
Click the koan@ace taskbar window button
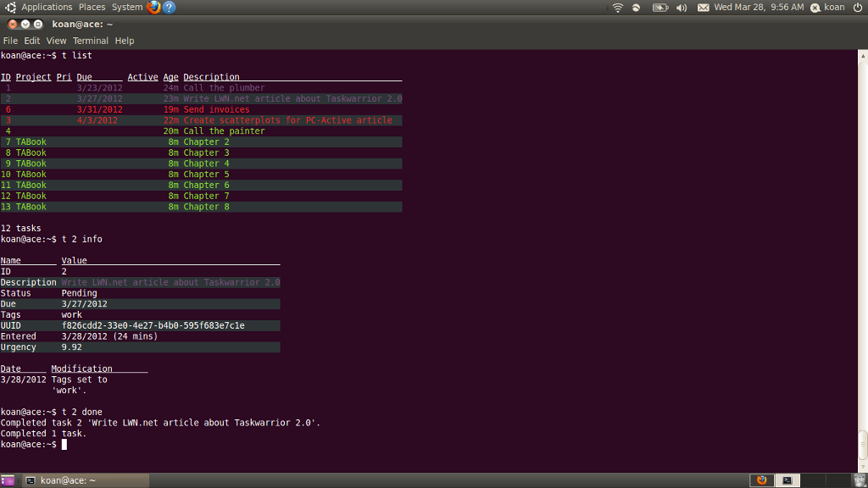pos(86,480)
